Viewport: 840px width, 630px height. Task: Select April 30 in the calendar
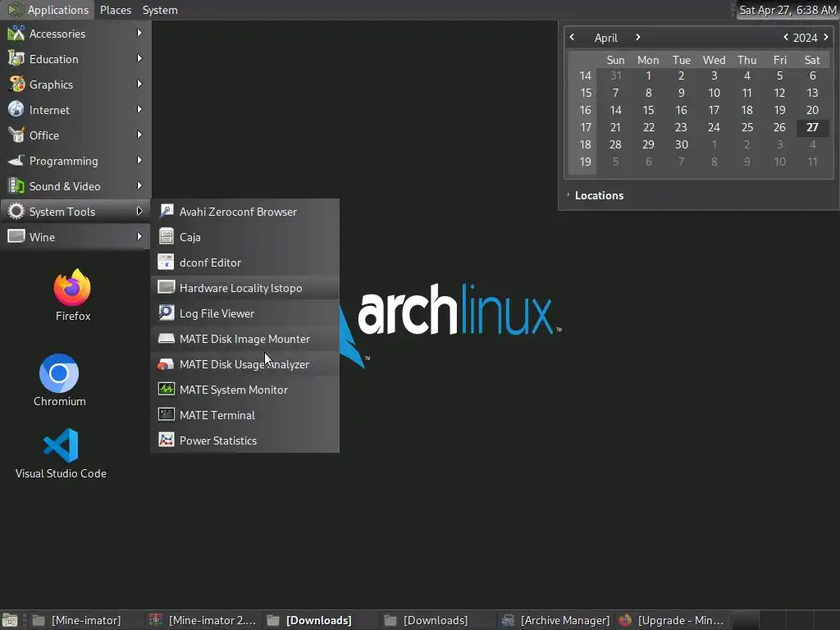click(x=681, y=144)
